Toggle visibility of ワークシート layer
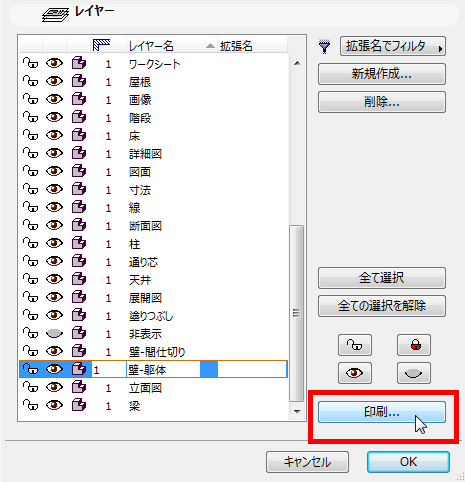465x482 pixels. (54, 63)
